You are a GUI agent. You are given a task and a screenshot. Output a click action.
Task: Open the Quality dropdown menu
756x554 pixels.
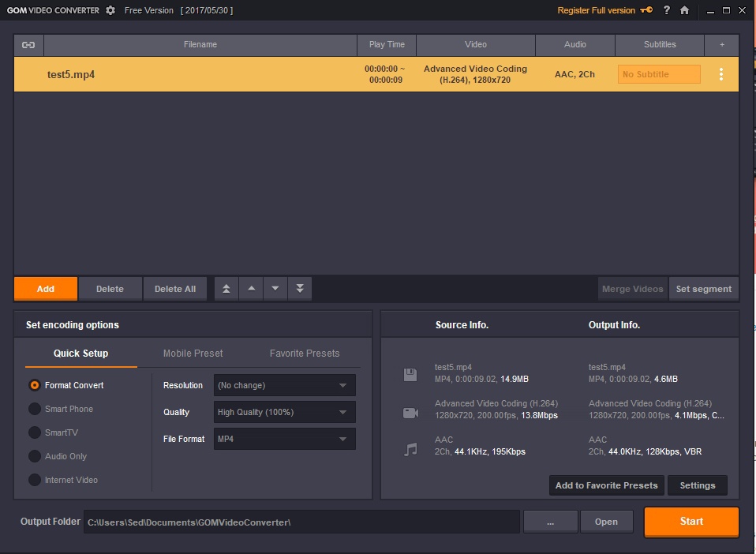tap(284, 412)
